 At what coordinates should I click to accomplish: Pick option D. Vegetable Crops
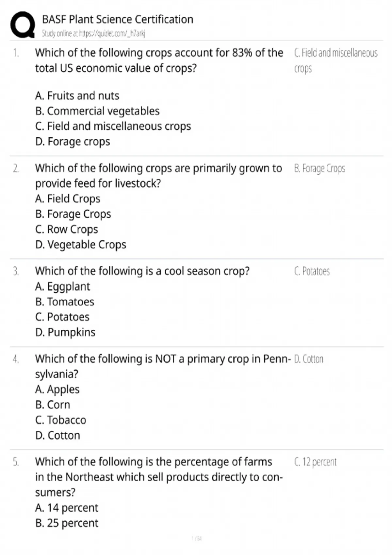point(81,245)
